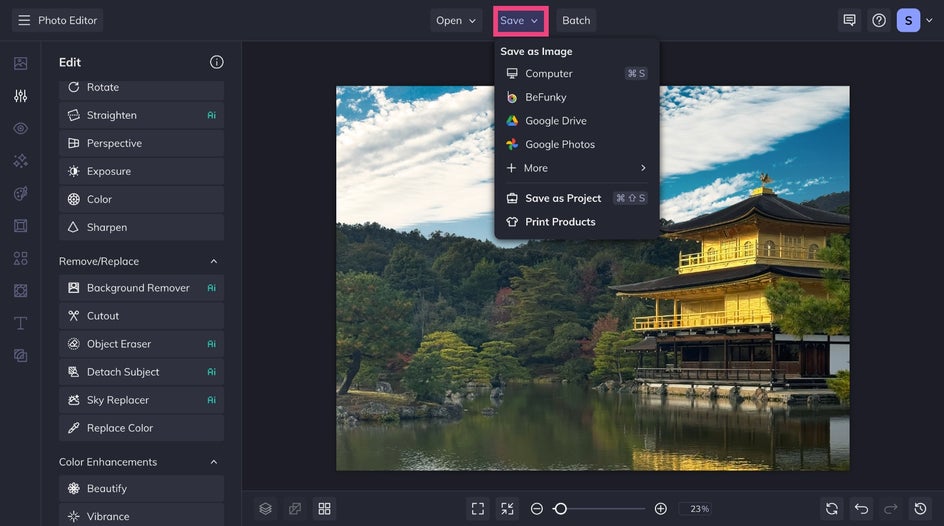Open the Background Remover tool
Image resolution: width=944 pixels, height=526 pixels.
click(x=138, y=288)
